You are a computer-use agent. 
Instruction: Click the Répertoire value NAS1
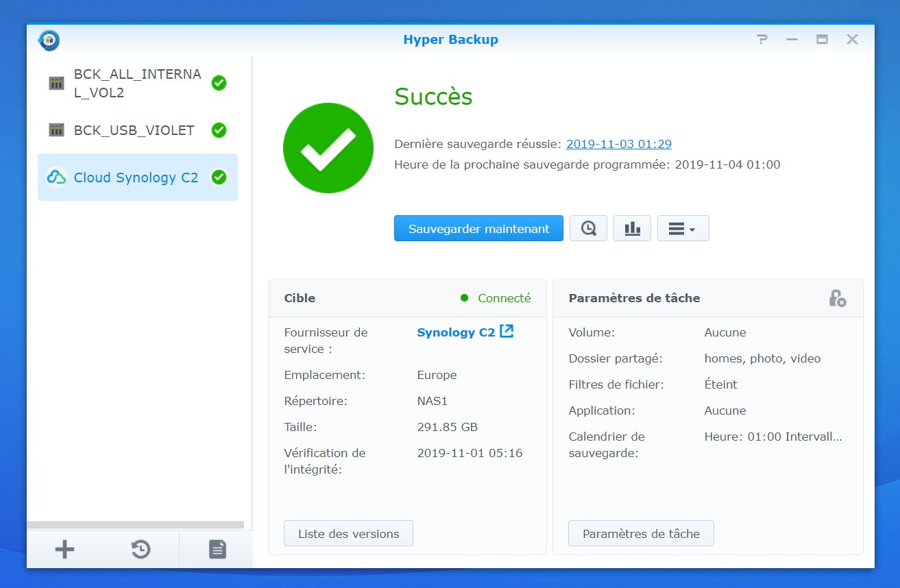click(432, 401)
